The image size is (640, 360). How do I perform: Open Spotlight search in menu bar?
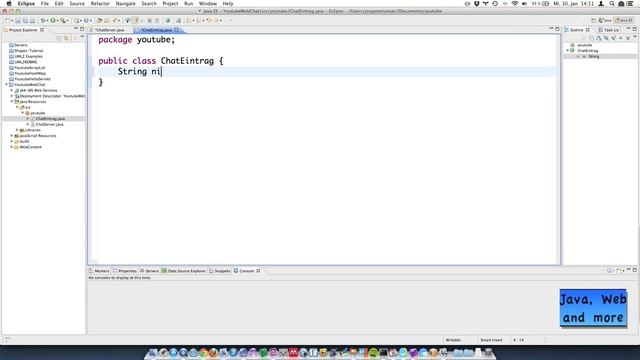[611, 4]
